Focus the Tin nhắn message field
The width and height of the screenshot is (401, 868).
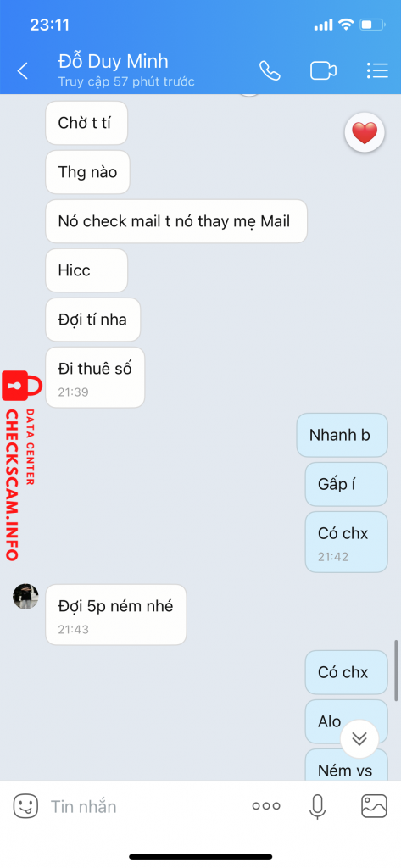pyautogui.click(x=144, y=807)
